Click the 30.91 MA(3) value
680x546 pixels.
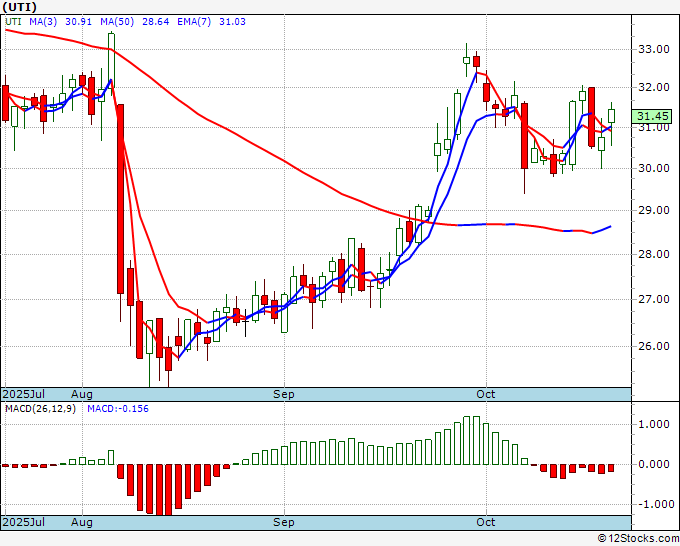pos(78,22)
